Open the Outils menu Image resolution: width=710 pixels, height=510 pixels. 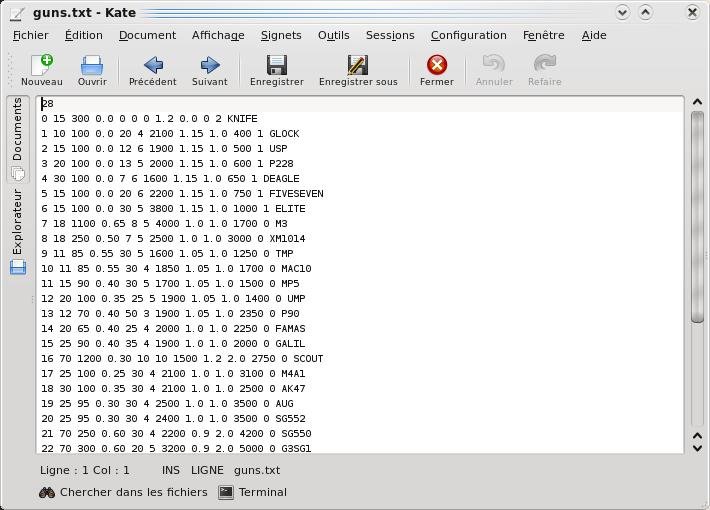click(334, 35)
